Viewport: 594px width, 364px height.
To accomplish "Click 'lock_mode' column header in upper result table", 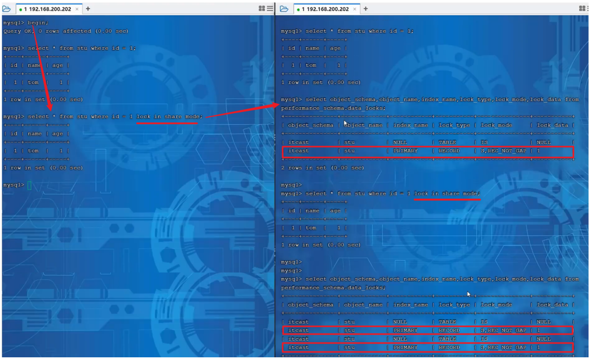I will (496, 125).
